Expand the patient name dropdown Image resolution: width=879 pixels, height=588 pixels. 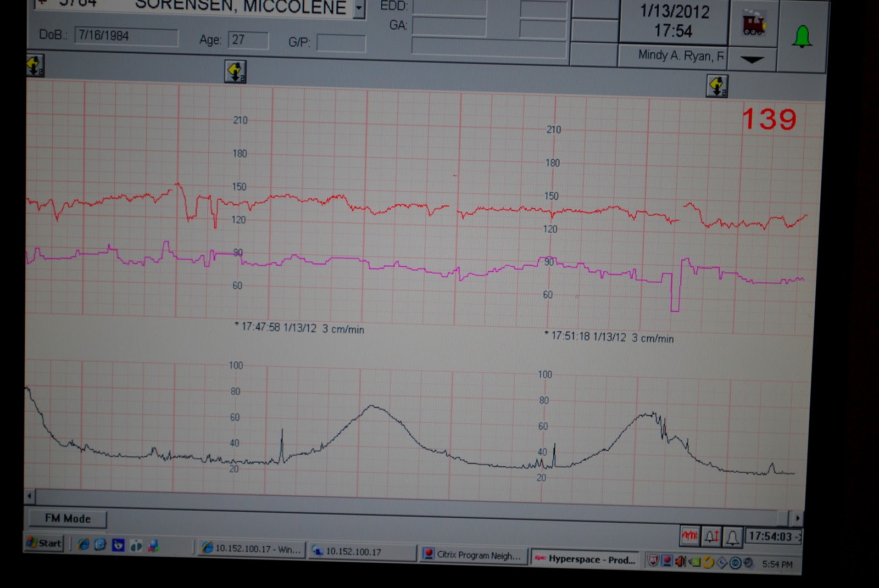point(359,9)
